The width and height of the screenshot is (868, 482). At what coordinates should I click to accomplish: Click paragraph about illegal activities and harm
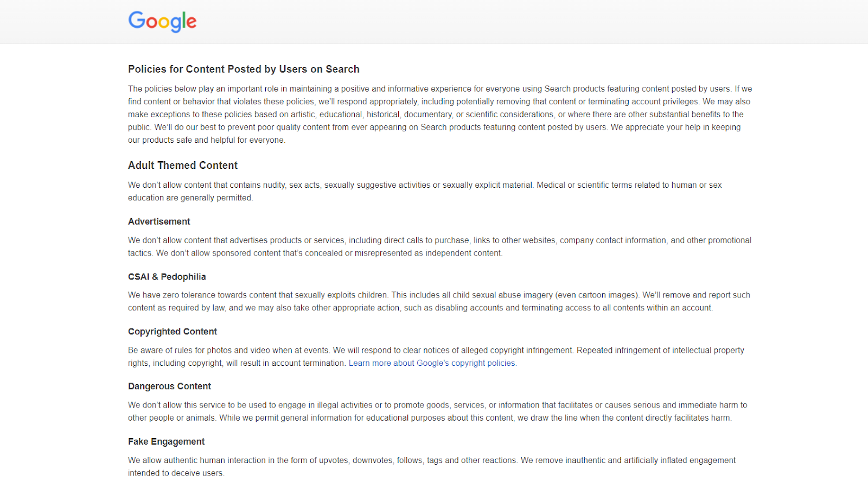click(x=437, y=411)
